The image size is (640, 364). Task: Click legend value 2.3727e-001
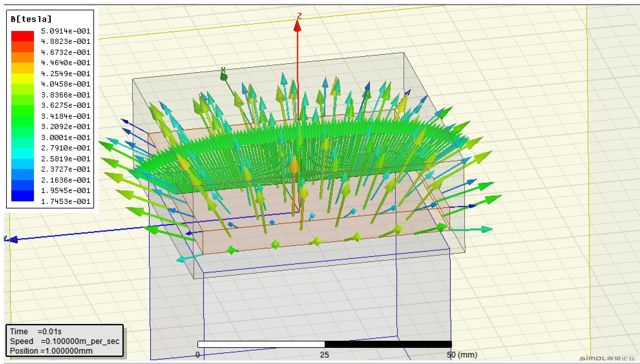pyautogui.click(x=66, y=169)
